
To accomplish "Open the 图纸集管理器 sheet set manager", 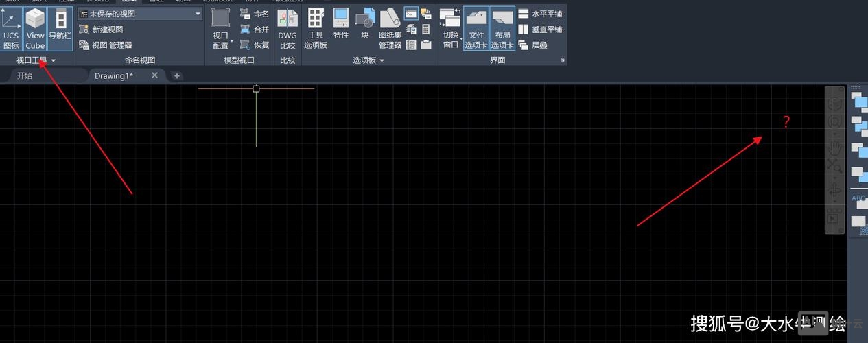I will (x=390, y=29).
